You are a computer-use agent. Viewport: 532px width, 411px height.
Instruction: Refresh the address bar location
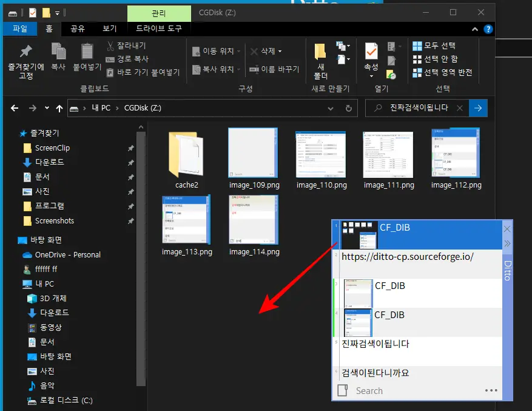(x=348, y=108)
